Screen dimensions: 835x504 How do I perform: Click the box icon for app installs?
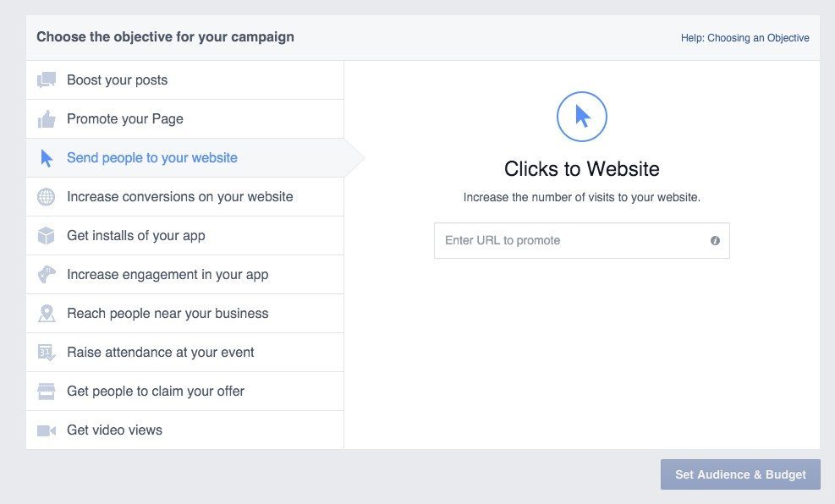[x=46, y=236]
